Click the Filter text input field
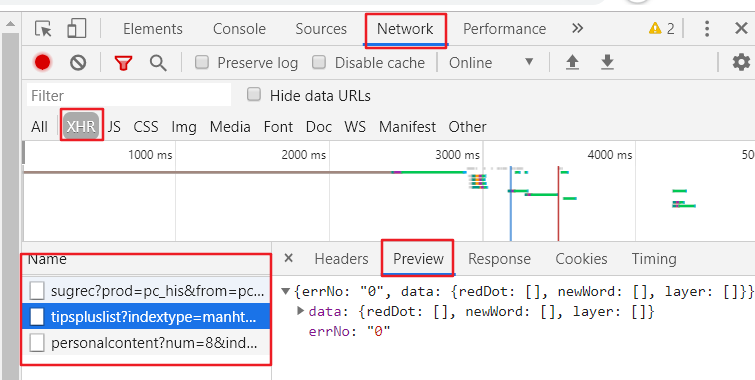The width and height of the screenshot is (755, 380). [x=129, y=95]
